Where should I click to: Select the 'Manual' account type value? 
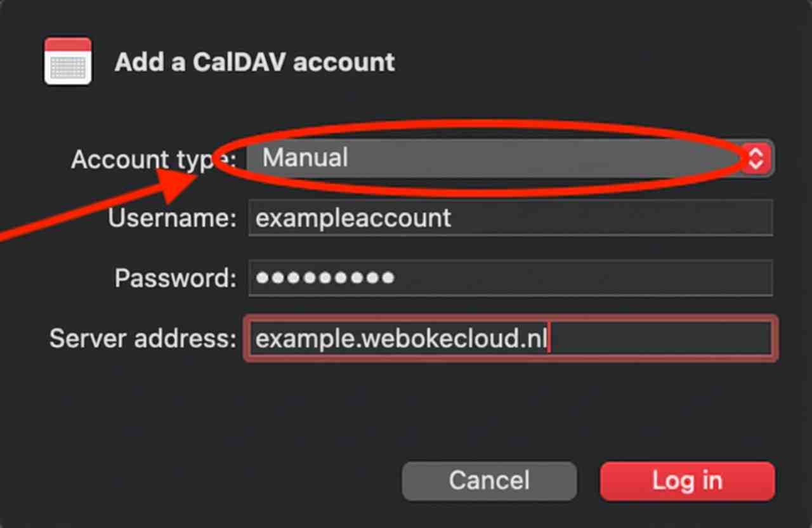tap(305, 157)
